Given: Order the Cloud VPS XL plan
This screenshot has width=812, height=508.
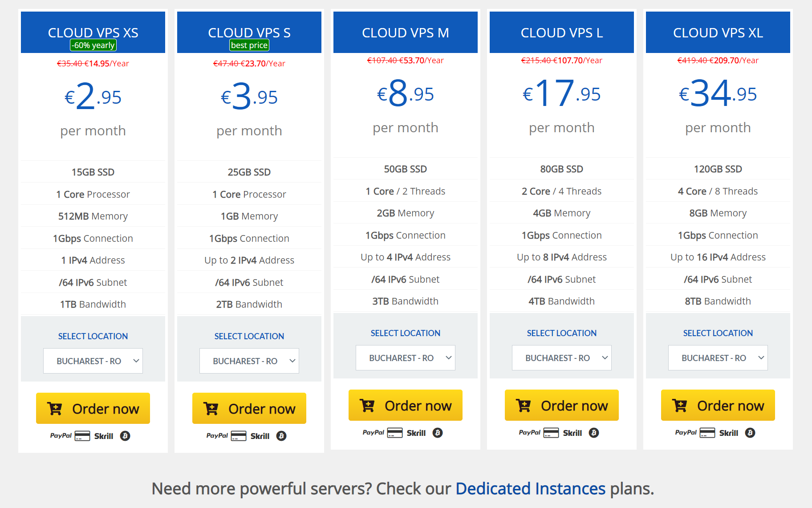Looking at the screenshot, I should coord(718,406).
